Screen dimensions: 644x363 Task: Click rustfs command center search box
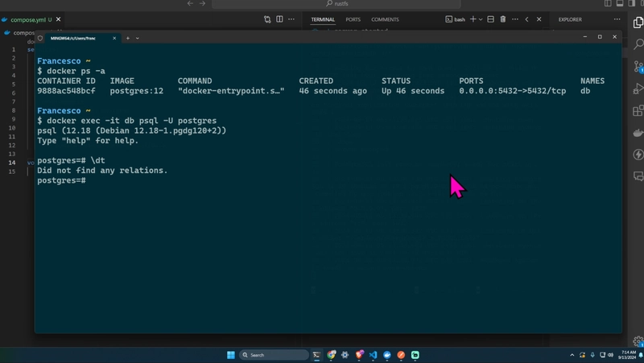pos(336,4)
